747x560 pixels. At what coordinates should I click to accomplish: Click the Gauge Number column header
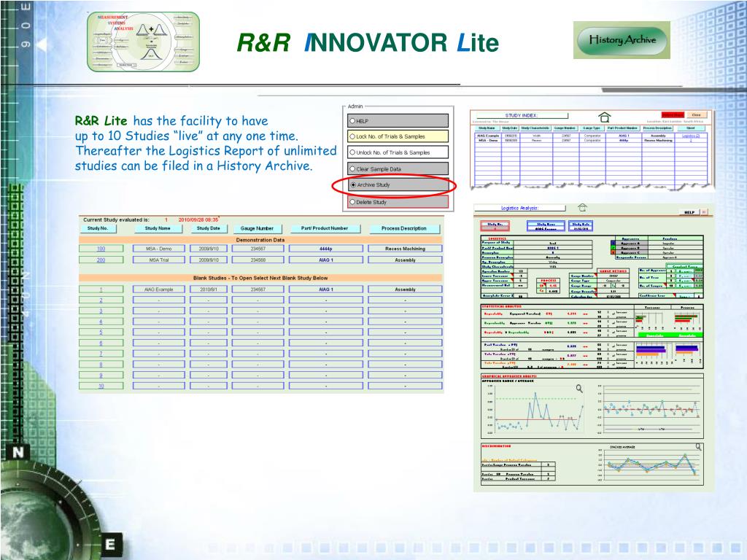257,228
